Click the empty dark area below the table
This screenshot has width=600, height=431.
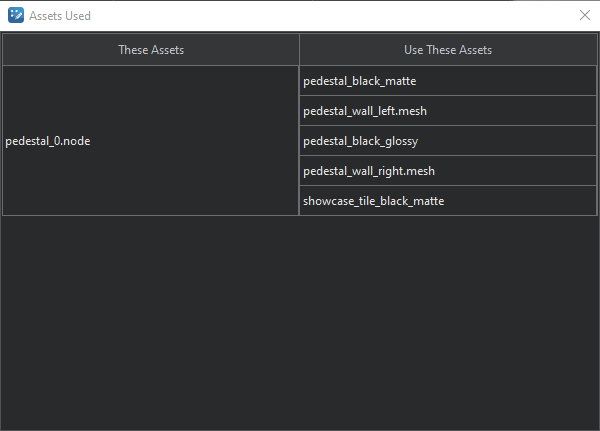tap(300, 320)
